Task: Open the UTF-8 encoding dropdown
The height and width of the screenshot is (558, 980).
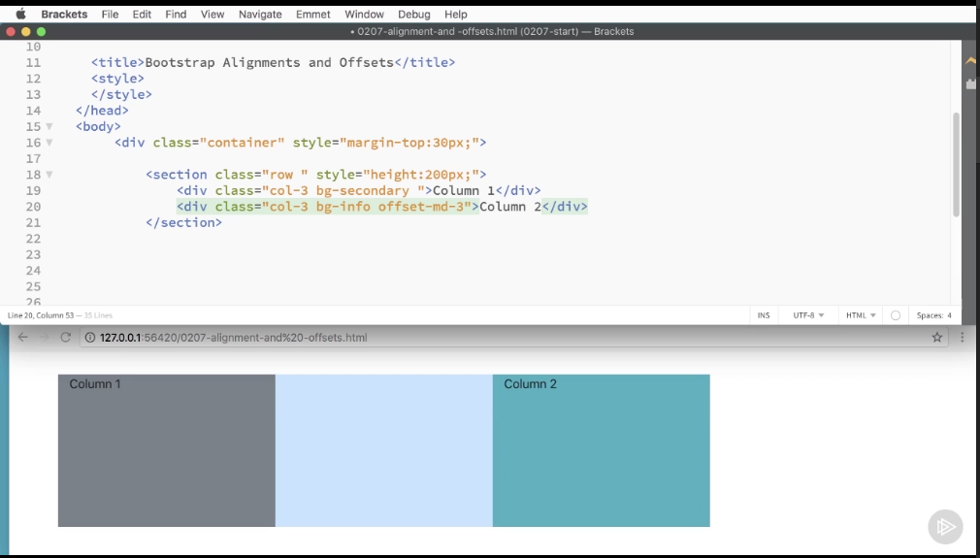Action: tap(808, 315)
